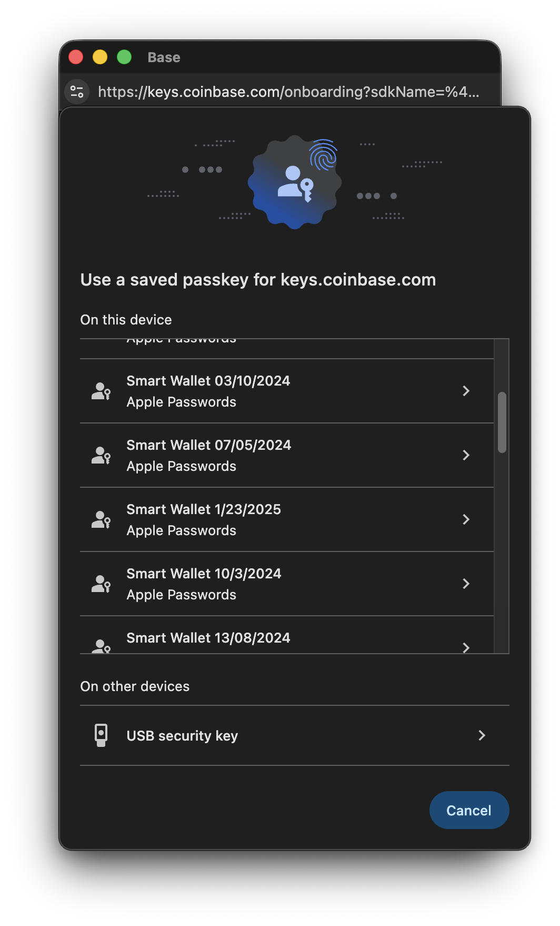Select the USB security key option
The height and width of the screenshot is (926, 560).
click(295, 735)
